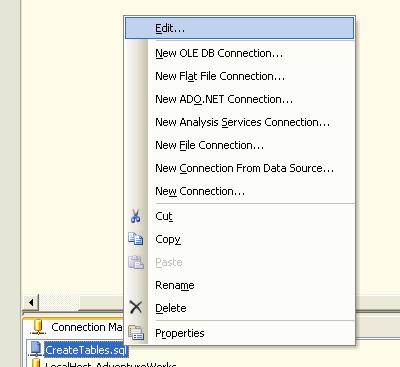This screenshot has height=367, width=400.
Task: Click the Delete menu entry text
Action: [171, 308]
